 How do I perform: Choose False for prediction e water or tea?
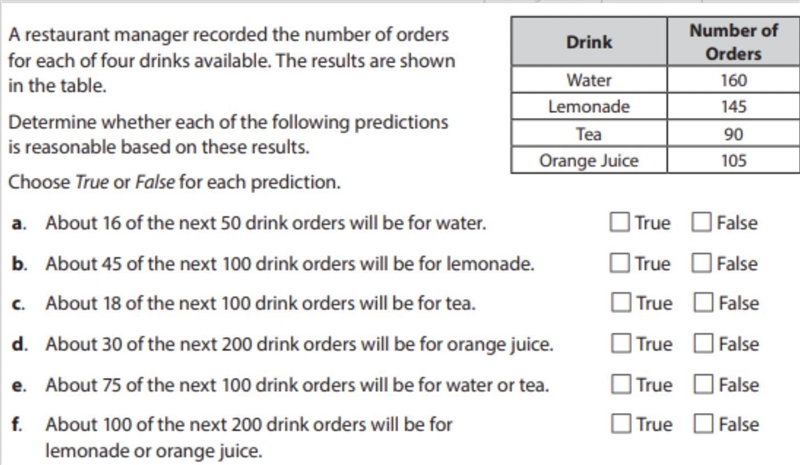(x=703, y=384)
